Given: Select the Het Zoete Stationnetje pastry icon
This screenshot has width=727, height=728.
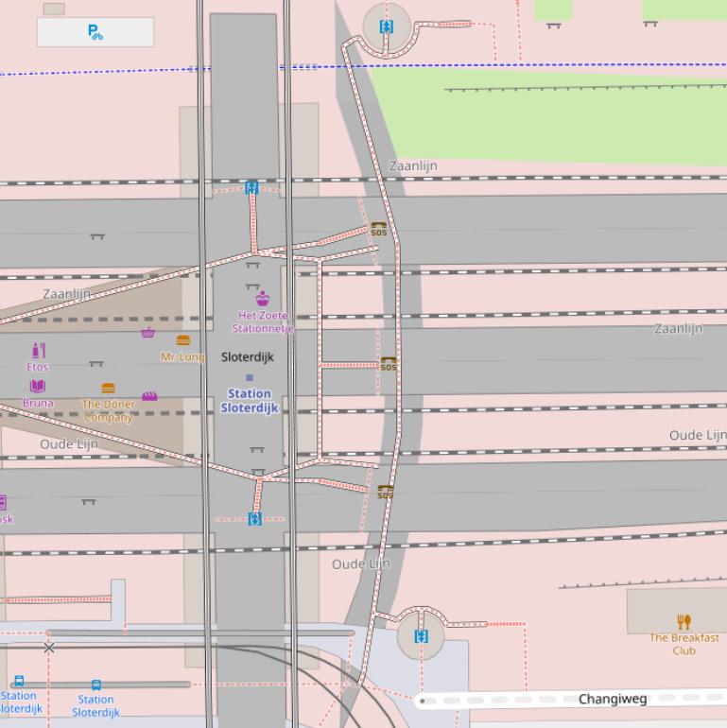Looking at the screenshot, I should (x=262, y=298).
